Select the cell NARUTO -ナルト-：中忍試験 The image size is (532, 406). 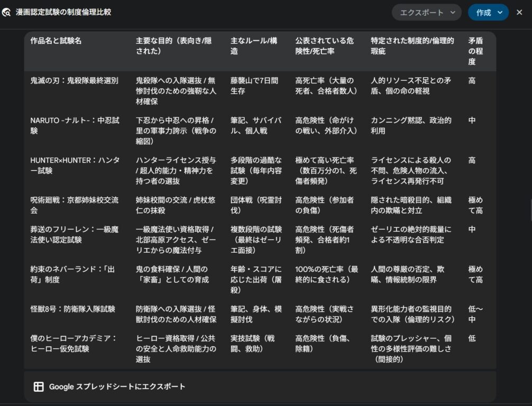point(75,125)
